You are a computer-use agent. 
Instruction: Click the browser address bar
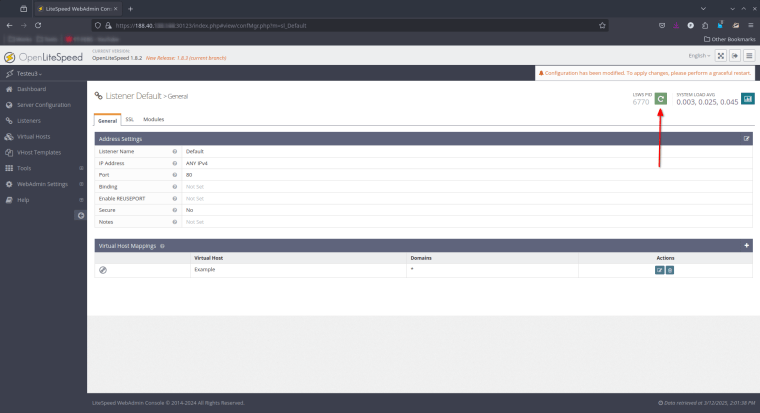tap(349, 25)
